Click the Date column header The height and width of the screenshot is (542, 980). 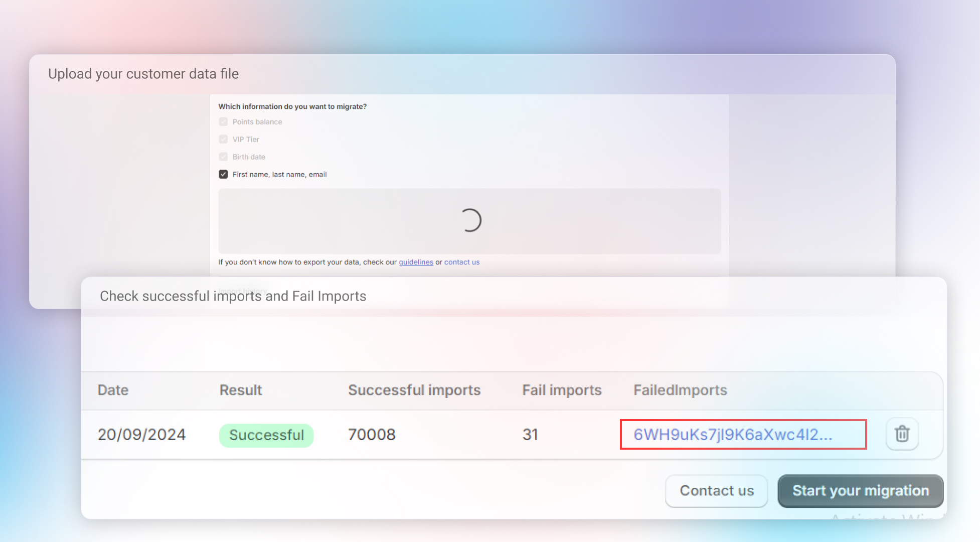click(x=113, y=390)
